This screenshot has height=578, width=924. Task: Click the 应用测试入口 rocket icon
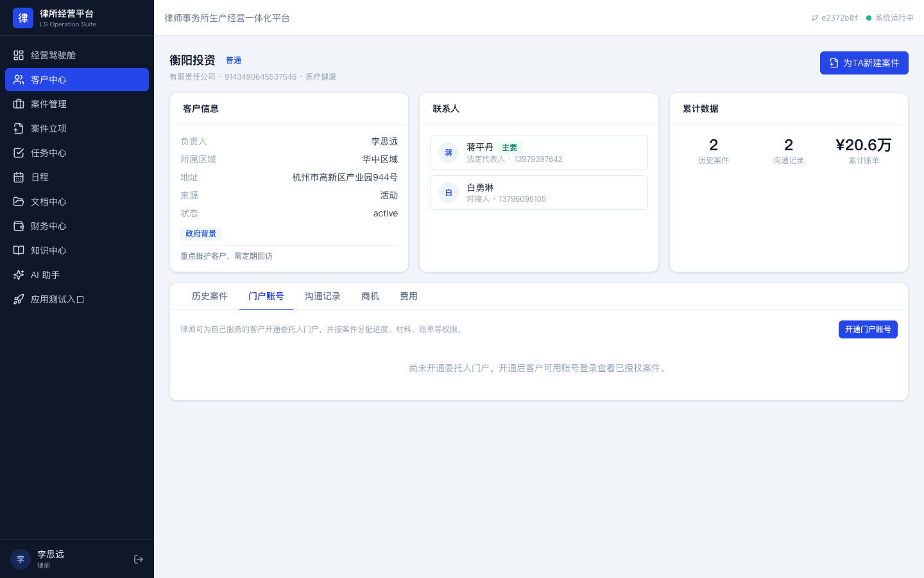coord(19,299)
